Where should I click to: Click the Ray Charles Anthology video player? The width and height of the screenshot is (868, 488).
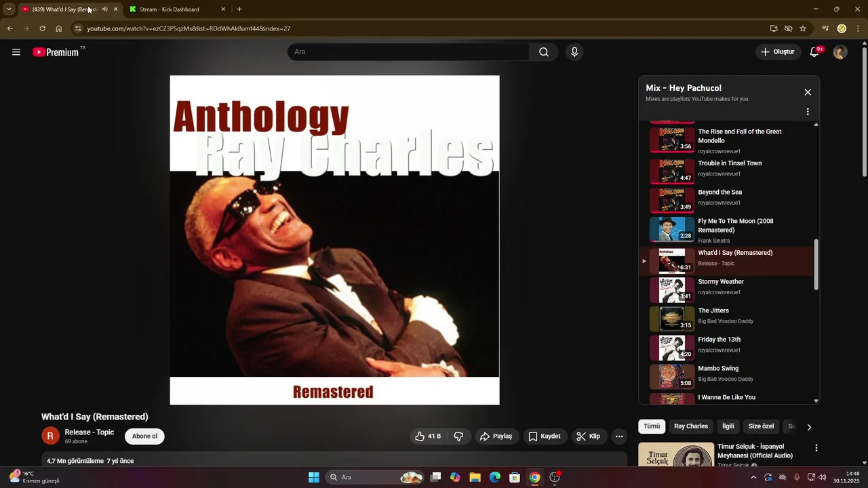(x=334, y=240)
